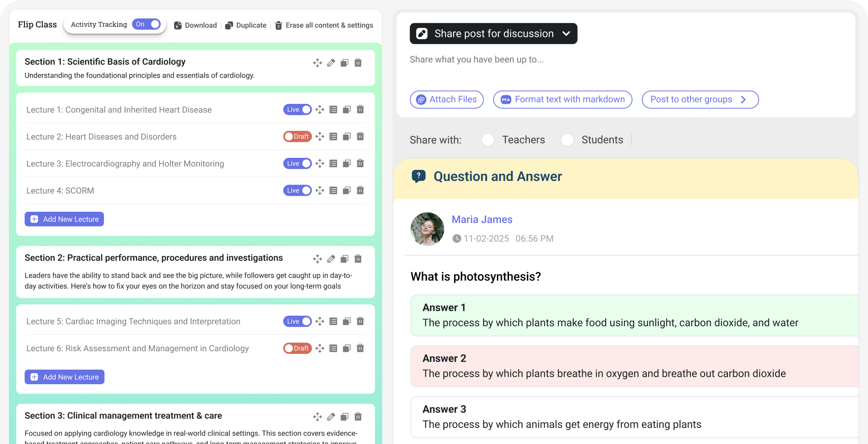Screen dimensions: 868x444
Task: Delete Lecture 2 Heart Diseases and Disorders
Action: click(x=360, y=136)
